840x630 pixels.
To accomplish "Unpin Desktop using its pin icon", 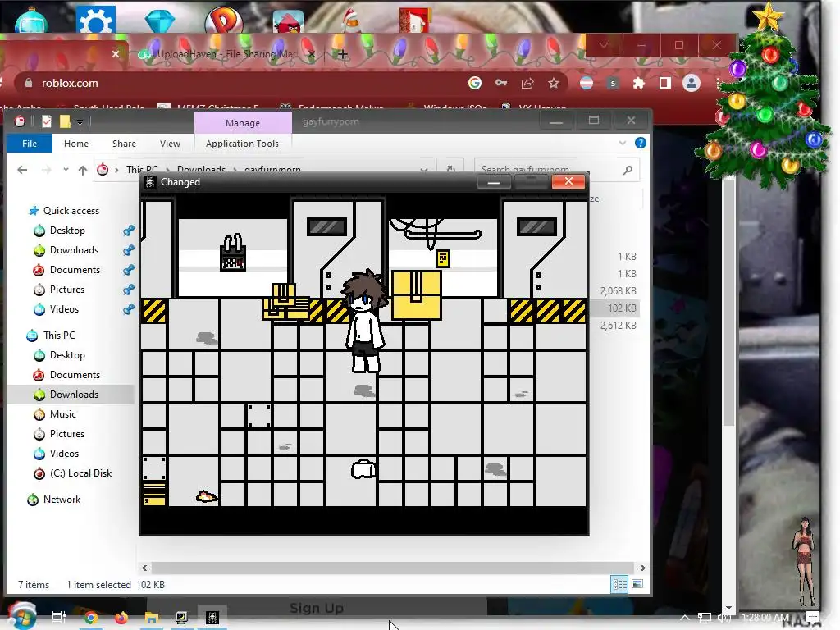I will [x=129, y=231].
